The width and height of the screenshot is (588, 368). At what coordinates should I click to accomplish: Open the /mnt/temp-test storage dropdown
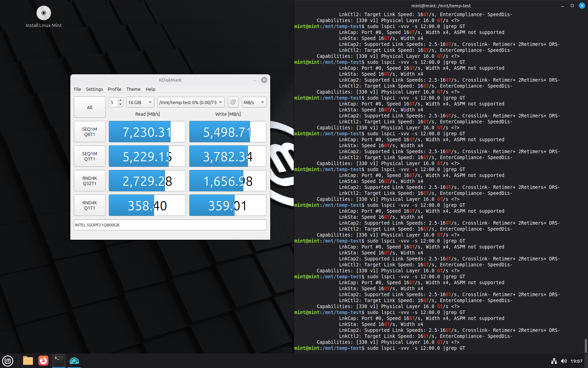pyautogui.click(x=191, y=102)
